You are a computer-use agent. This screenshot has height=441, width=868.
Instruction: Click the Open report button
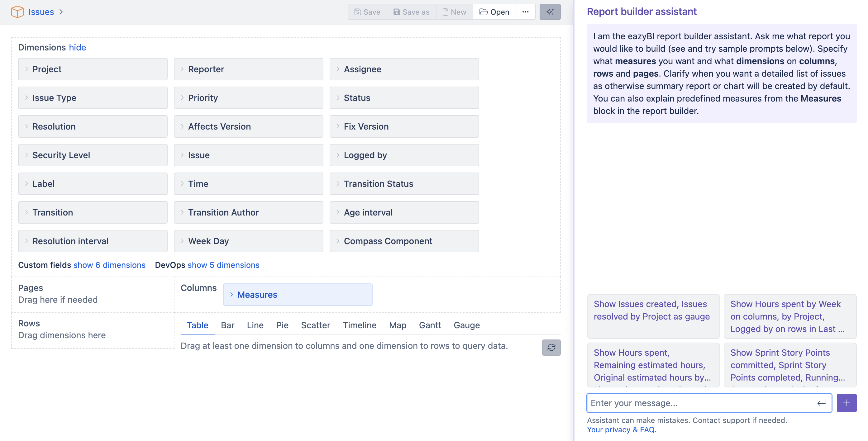(494, 12)
